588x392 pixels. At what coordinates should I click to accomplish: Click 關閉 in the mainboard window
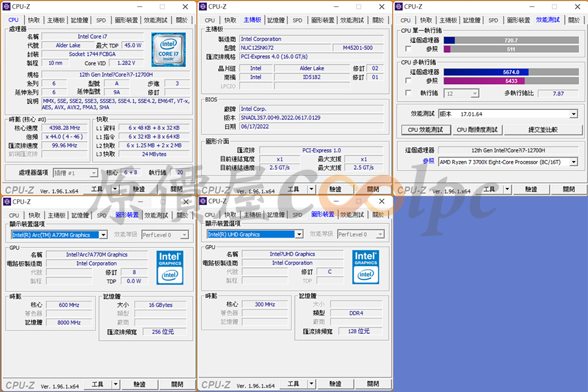[x=373, y=189]
